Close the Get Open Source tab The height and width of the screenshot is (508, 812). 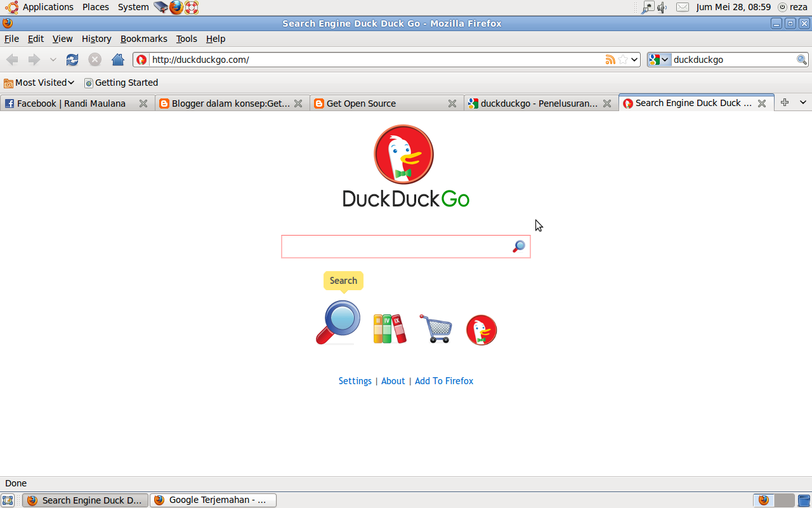coord(452,104)
